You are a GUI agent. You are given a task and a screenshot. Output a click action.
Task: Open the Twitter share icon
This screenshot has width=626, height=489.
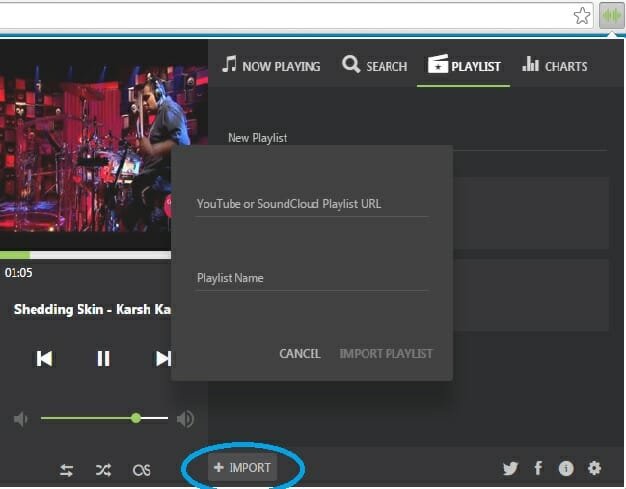click(x=510, y=468)
